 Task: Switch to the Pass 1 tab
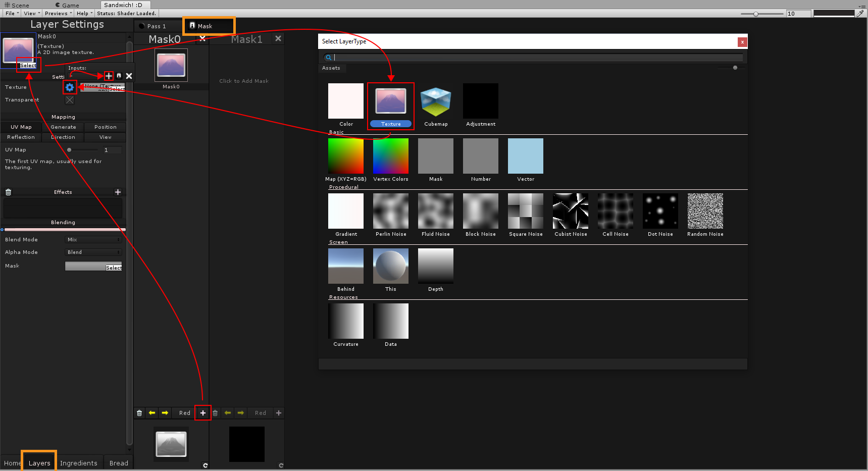[x=158, y=26]
